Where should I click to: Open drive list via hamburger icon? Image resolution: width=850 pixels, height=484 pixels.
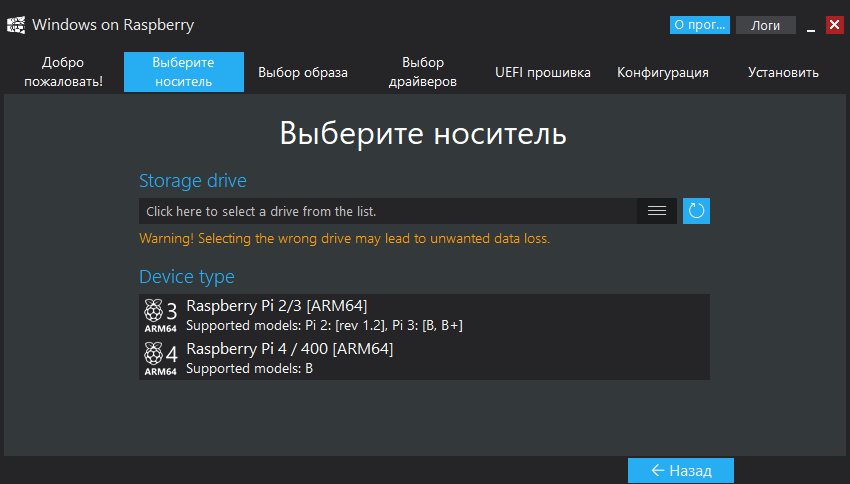[657, 211]
